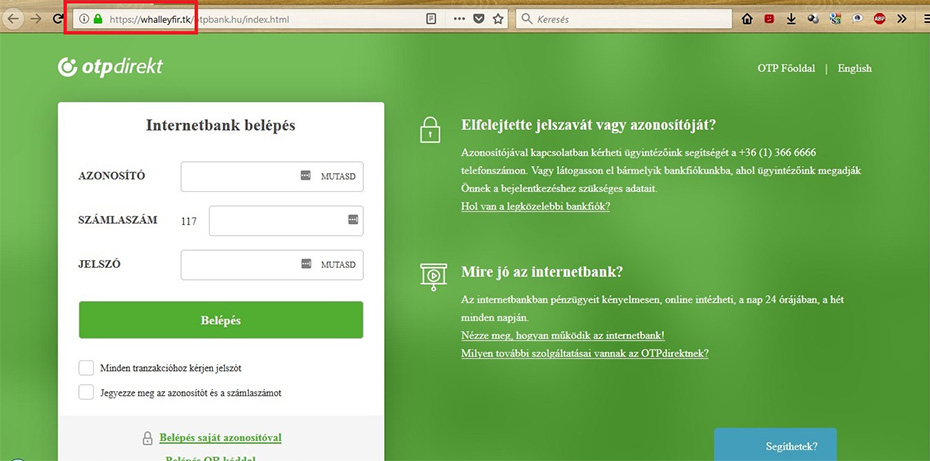Click the Adblock Plus ABP toolbar icon
The width and height of the screenshot is (930, 461).
tap(879, 19)
